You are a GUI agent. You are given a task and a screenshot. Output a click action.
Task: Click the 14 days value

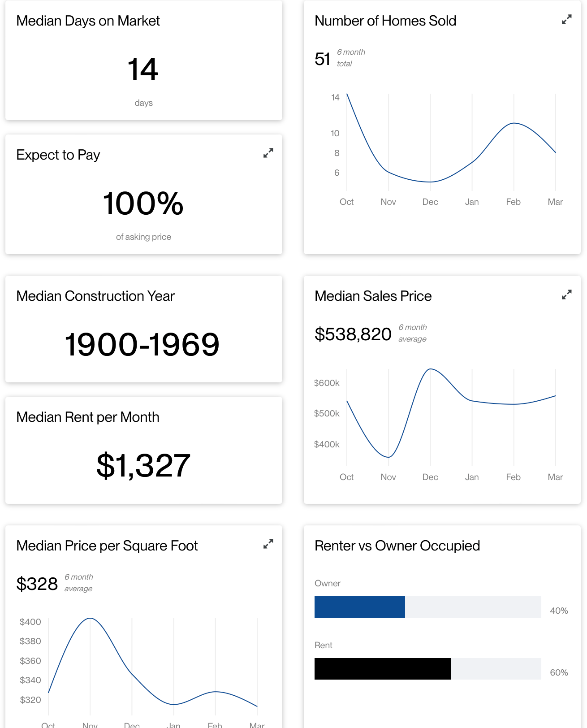(x=143, y=69)
